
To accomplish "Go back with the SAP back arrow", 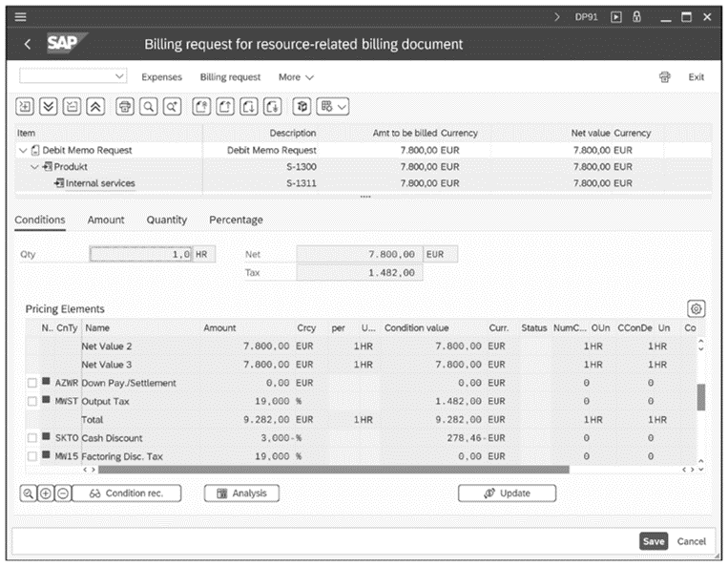I will tap(28, 44).
